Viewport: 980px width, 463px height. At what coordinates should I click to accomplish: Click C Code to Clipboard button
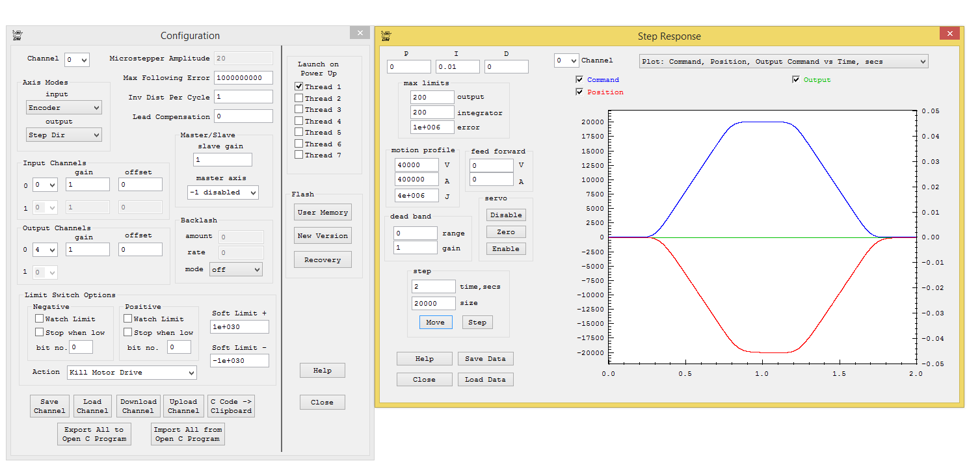[x=231, y=406]
